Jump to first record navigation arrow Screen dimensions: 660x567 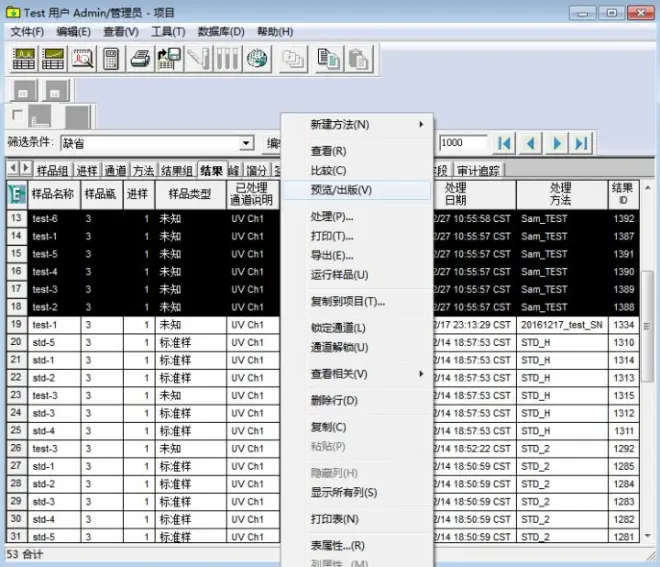(x=504, y=144)
